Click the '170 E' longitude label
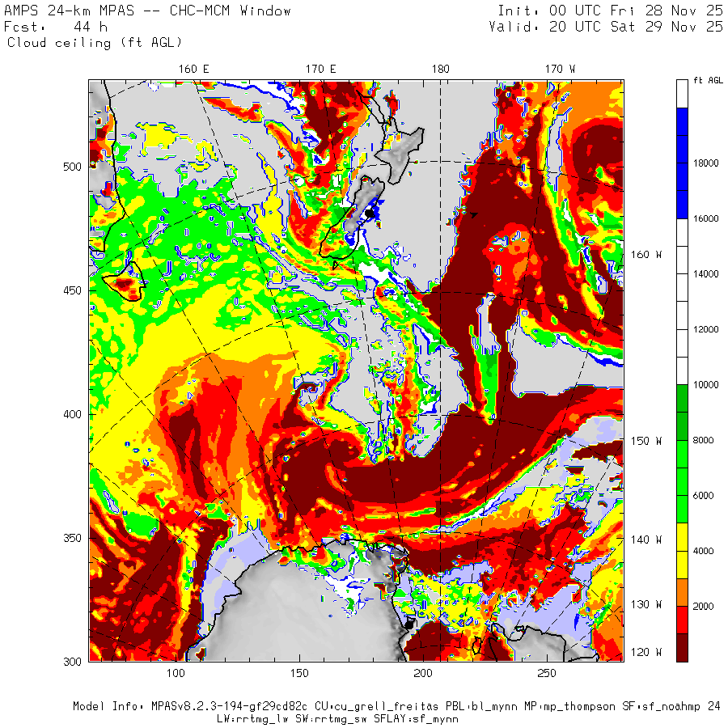728x728 pixels. tap(320, 70)
